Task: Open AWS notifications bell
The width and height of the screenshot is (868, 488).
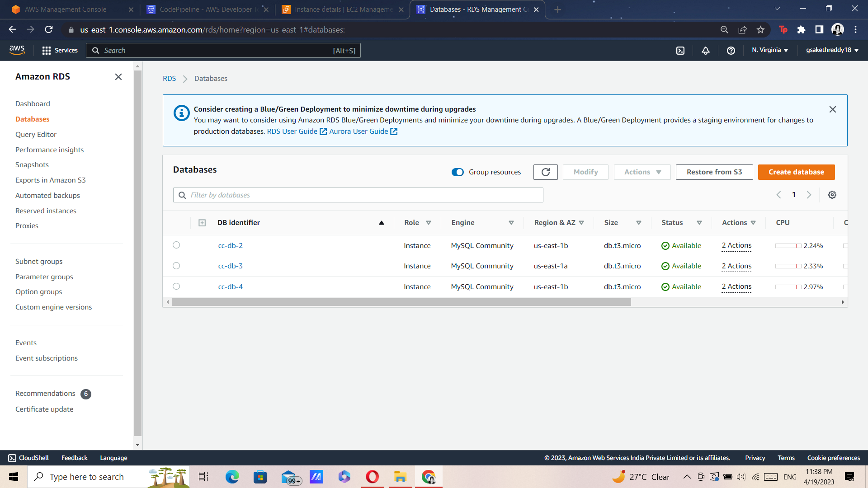Action: [x=706, y=51]
